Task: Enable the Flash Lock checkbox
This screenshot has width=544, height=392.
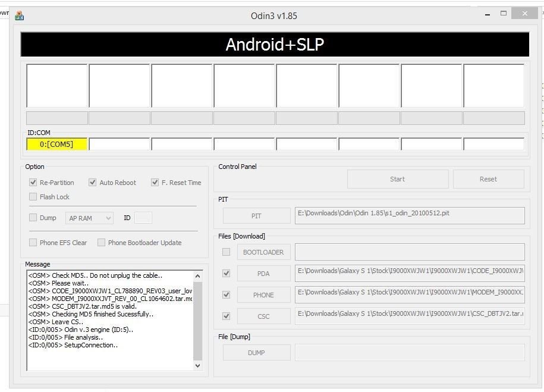Action: (x=33, y=197)
